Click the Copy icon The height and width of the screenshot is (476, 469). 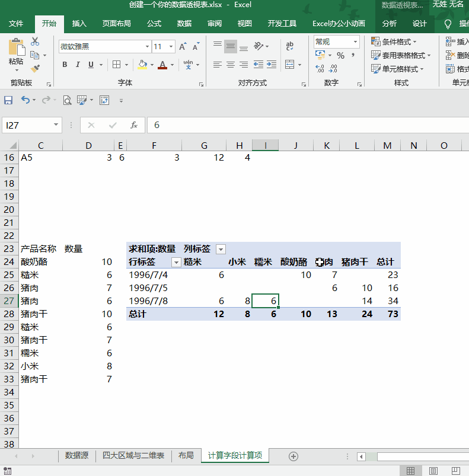click(34, 55)
